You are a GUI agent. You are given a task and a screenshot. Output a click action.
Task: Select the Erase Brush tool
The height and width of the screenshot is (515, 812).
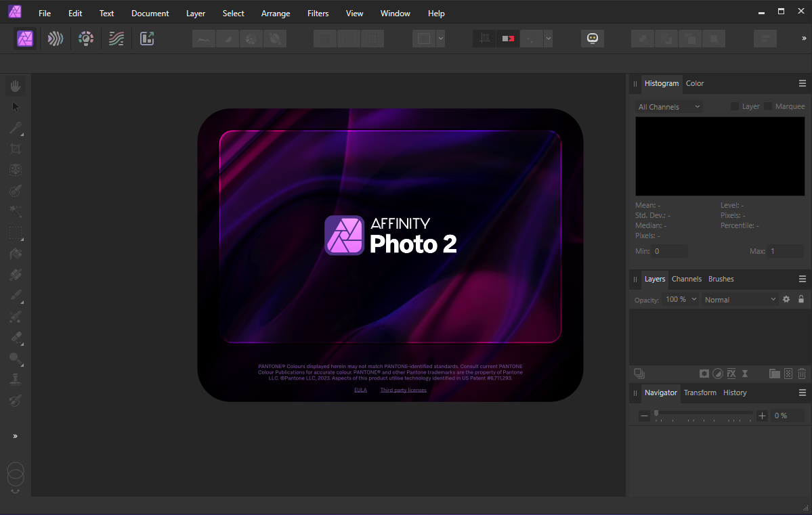coord(16,338)
